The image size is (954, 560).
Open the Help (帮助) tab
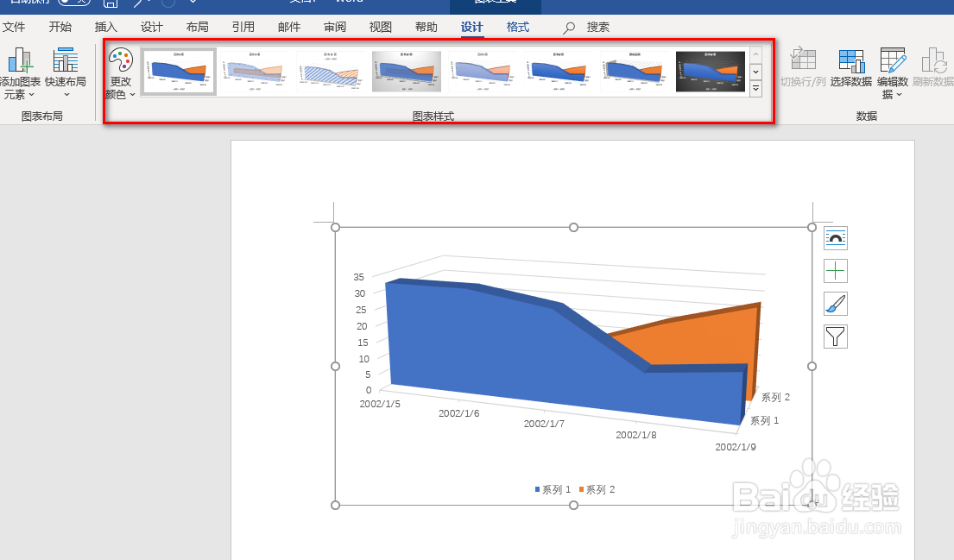point(426,28)
